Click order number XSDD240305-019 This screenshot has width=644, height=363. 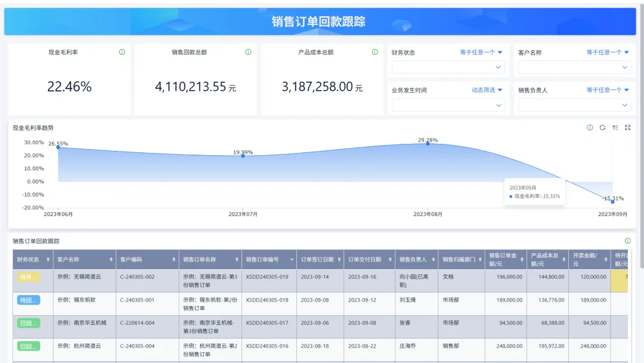[267, 277]
